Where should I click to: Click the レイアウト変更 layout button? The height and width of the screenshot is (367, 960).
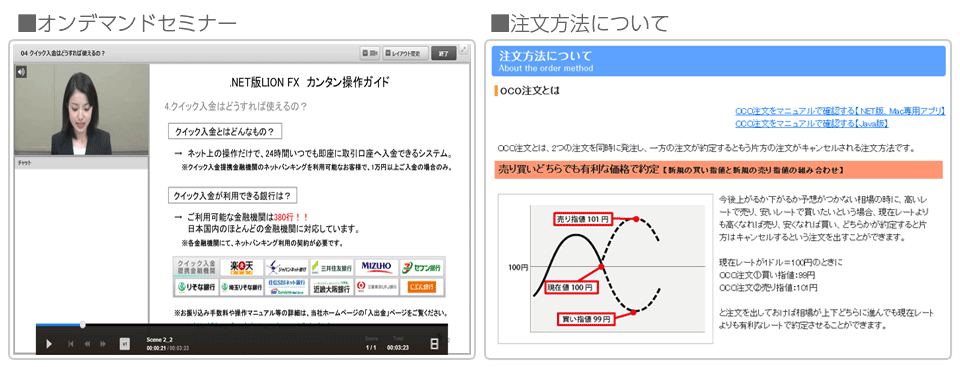coord(405,53)
